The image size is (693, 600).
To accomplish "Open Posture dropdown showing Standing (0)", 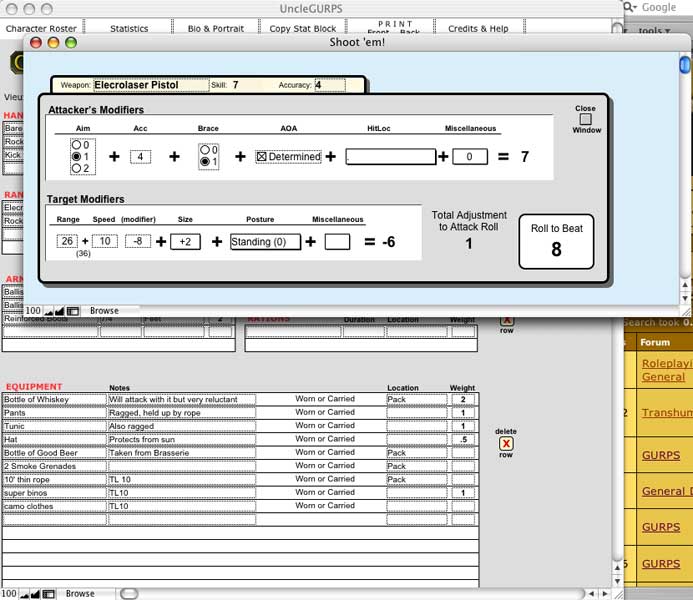I will point(265,242).
